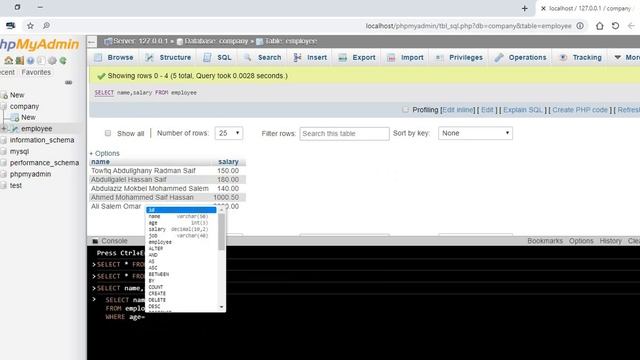Image resolution: width=640 pixels, height=360 pixels.
Task: Click the Create PHP code link
Action: point(580,110)
